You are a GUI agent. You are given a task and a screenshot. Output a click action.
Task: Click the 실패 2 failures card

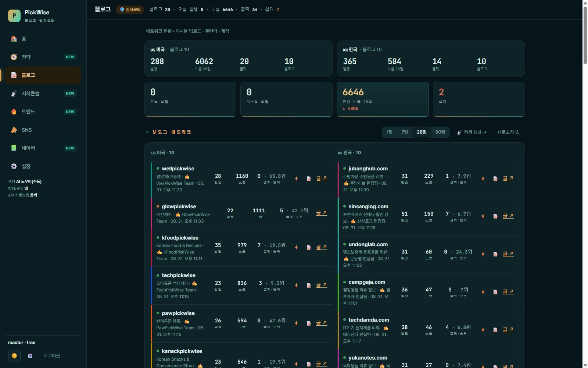[479, 99]
